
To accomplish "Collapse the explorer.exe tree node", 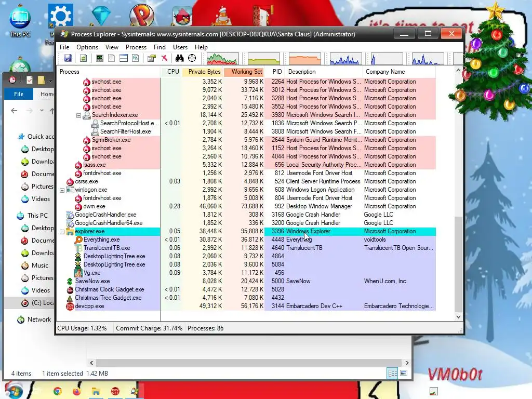I will click(x=62, y=232).
